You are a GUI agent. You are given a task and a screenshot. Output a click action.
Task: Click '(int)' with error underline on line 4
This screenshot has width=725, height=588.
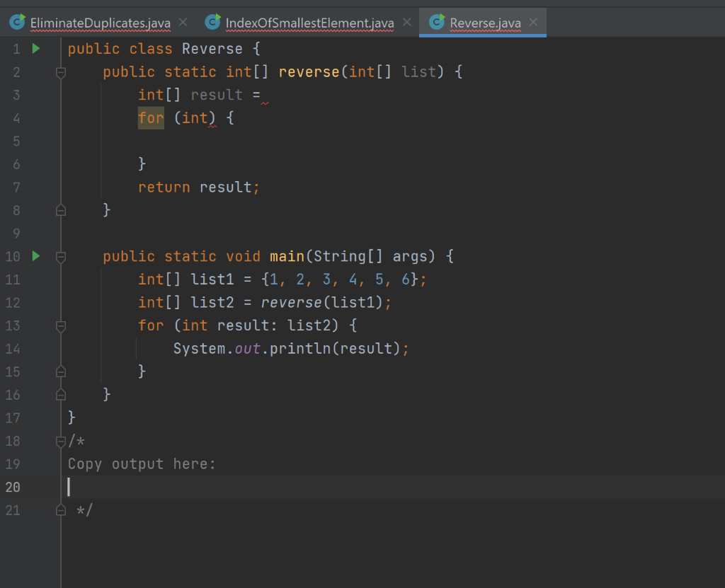tap(195, 118)
